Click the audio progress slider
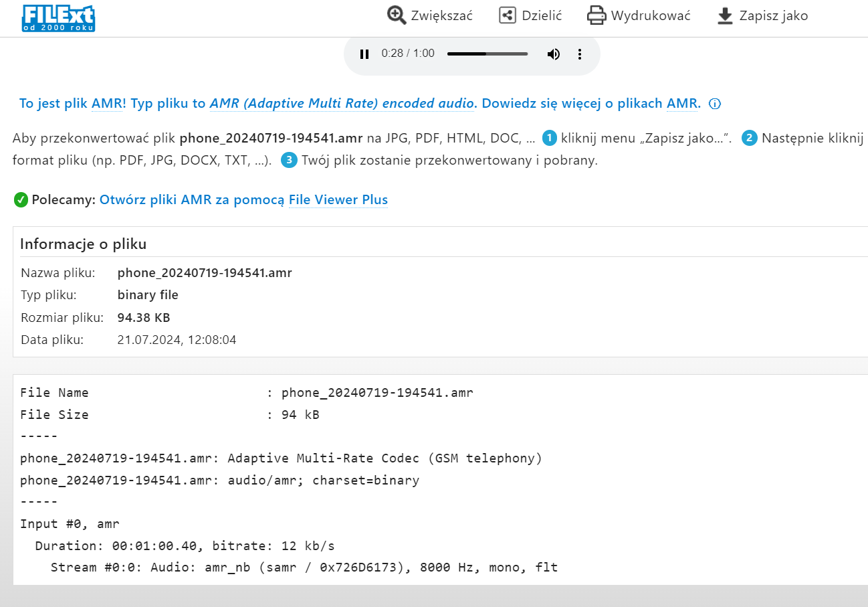This screenshot has width=868, height=607. point(487,54)
